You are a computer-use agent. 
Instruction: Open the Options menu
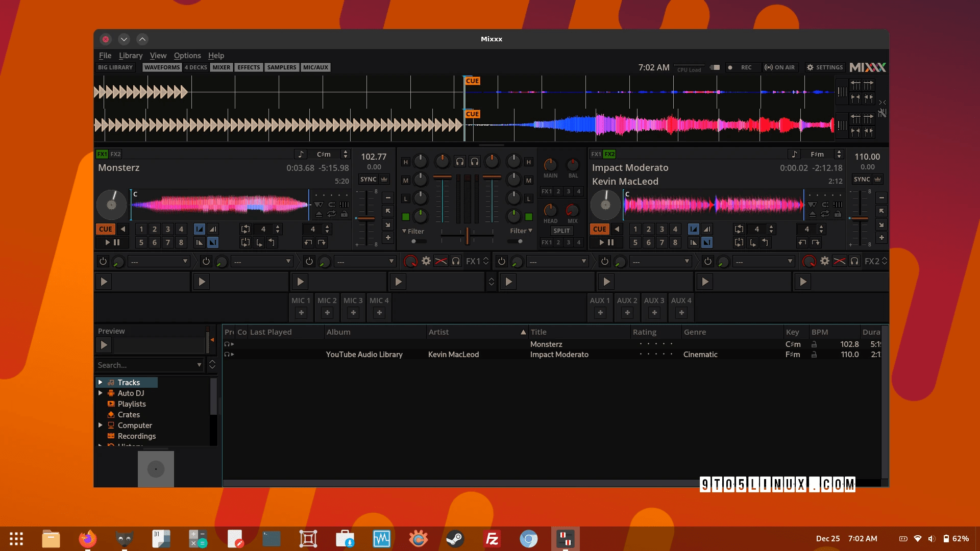(x=187, y=55)
